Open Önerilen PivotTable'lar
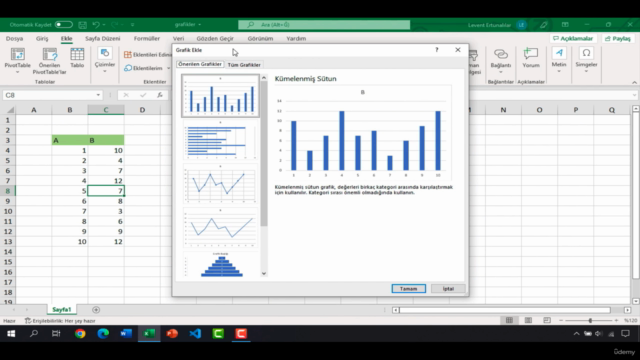 coord(49,61)
